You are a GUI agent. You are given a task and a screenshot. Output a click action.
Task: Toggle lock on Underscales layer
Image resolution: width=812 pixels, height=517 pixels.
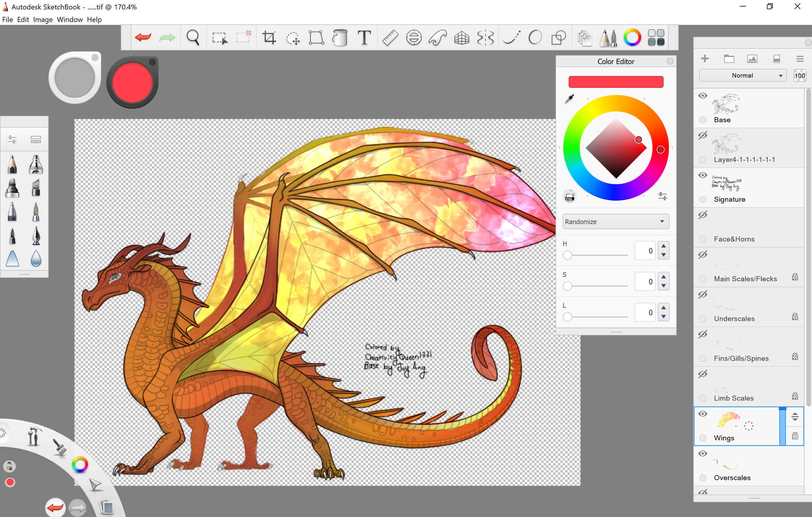pos(795,317)
